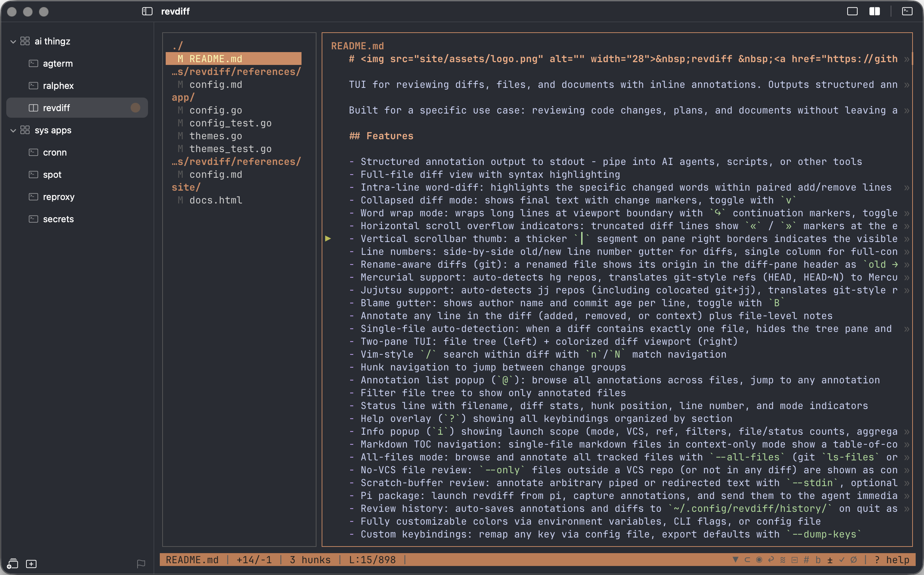Click the '? help' entry in status bar
This screenshot has width=924, height=575.
(x=892, y=559)
